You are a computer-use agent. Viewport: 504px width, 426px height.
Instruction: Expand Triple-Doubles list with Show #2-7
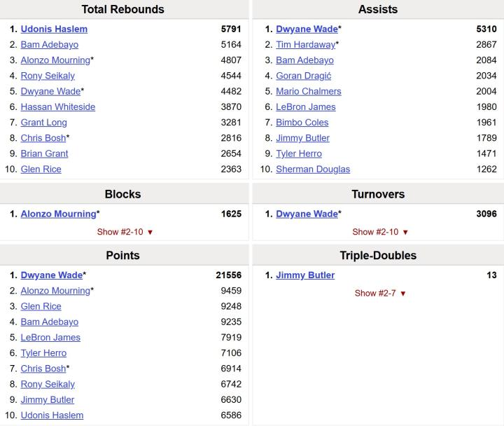[380, 294]
